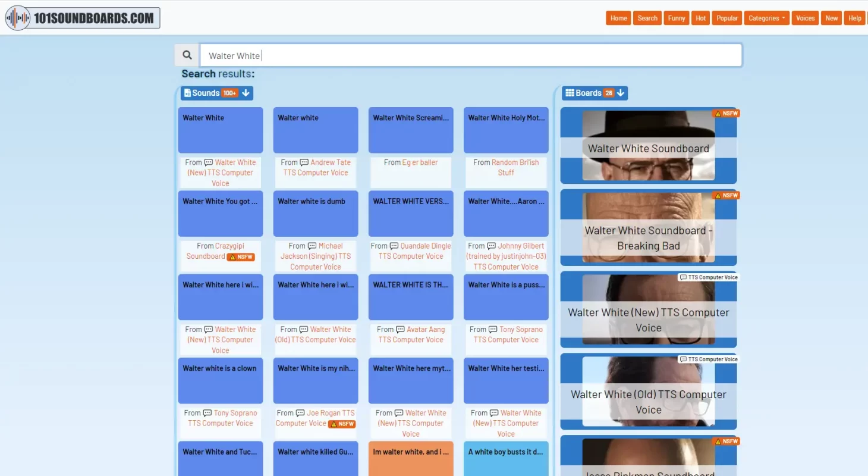This screenshot has width=868, height=476.
Task: Click the Boards section down arrow
Action: tap(621, 93)
